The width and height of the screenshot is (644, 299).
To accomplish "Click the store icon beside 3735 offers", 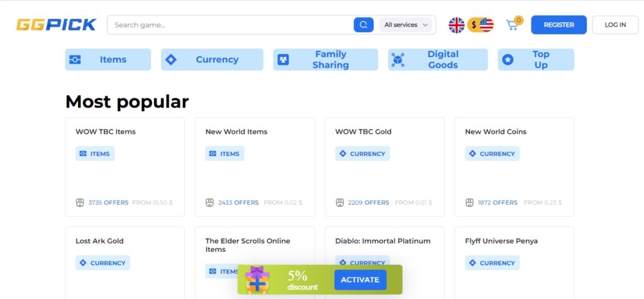I will pyautogui.click(x=80, y=203).
